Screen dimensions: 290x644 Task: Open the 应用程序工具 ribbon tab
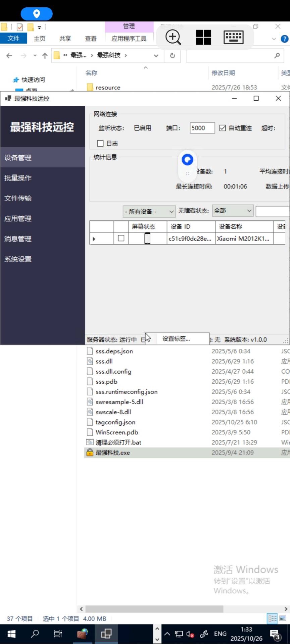coord(129,39)
